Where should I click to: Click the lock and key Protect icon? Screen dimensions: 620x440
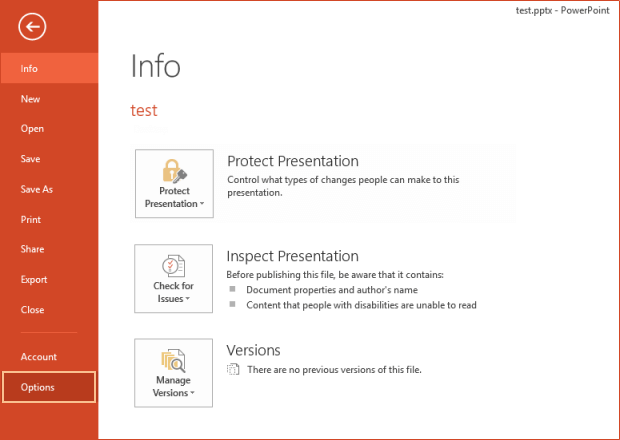[x=174, y=171]
